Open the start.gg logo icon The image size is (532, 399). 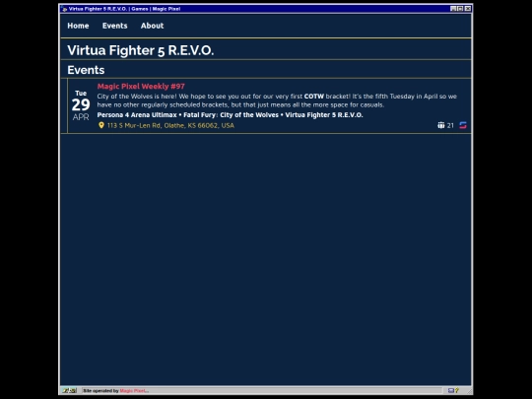[x=463, y=125]
